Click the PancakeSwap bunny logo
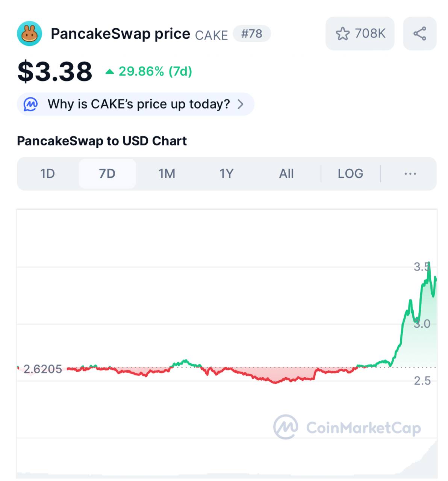 click(x=29, y=34)
